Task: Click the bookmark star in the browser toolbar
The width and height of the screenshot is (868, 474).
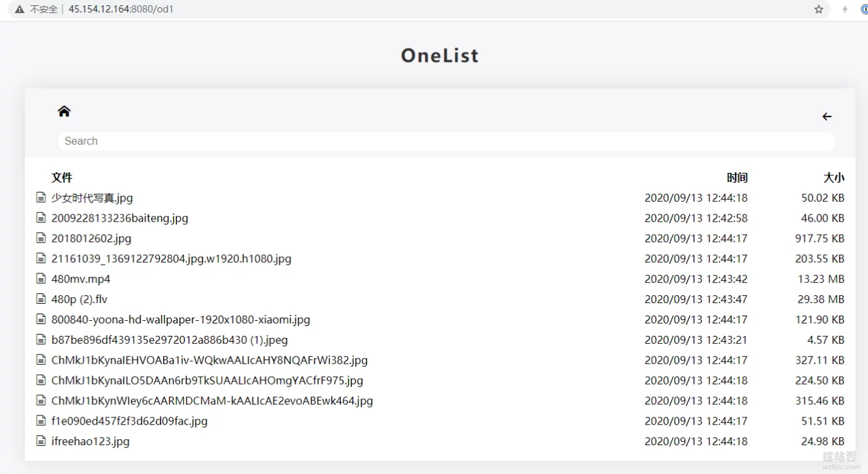Action: point(819,9)
